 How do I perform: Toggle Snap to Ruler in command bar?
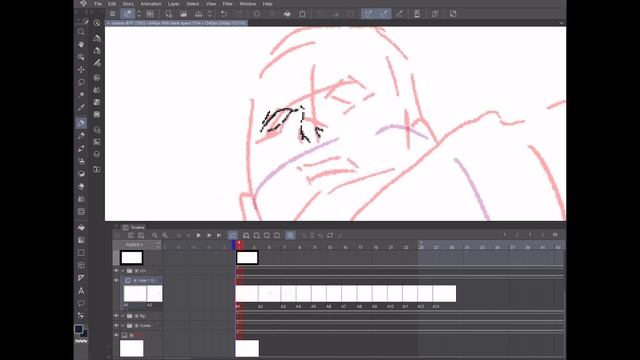tap(369, 14)
